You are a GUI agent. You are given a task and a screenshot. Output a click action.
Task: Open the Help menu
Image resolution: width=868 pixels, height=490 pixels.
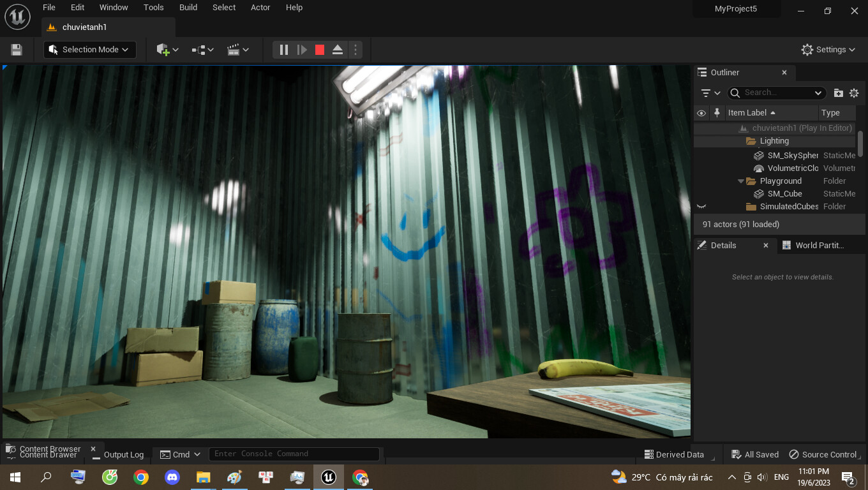click(294, 8)
